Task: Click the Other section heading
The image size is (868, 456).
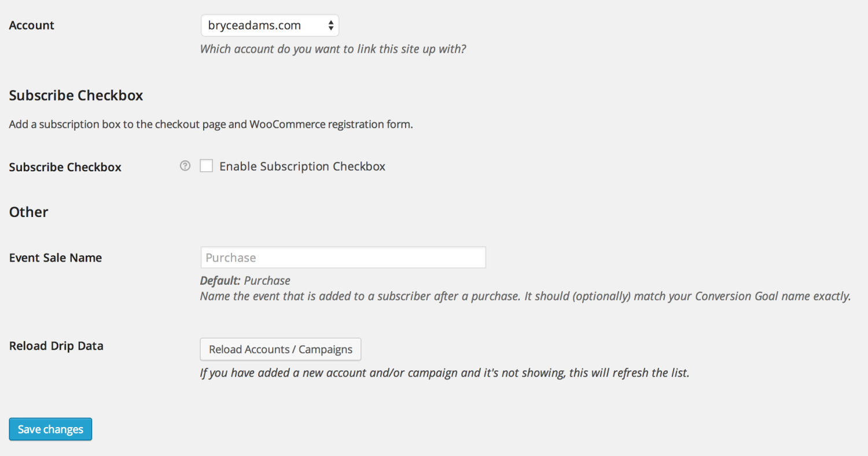Action: point(28,212)
